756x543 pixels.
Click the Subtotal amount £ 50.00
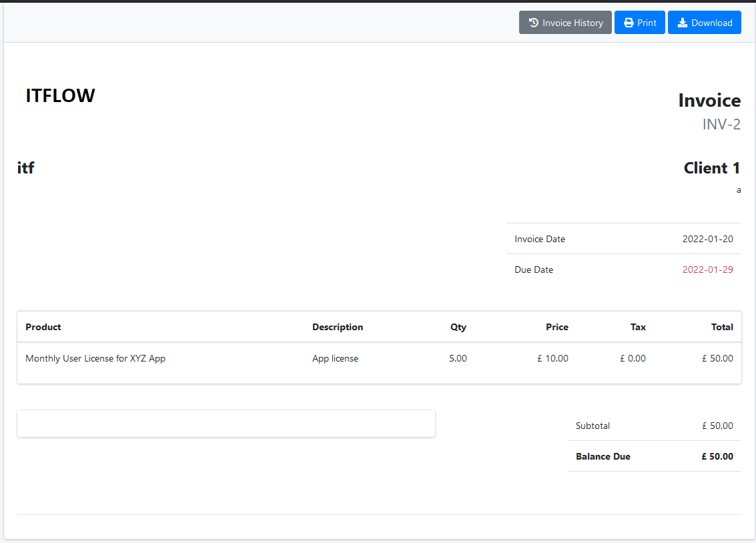717,426
